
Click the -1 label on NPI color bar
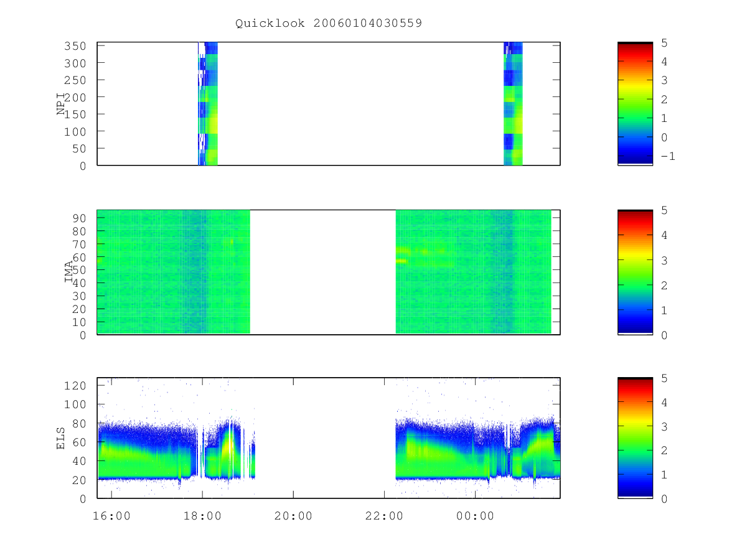pyautogui.click(x=667, y=156)
